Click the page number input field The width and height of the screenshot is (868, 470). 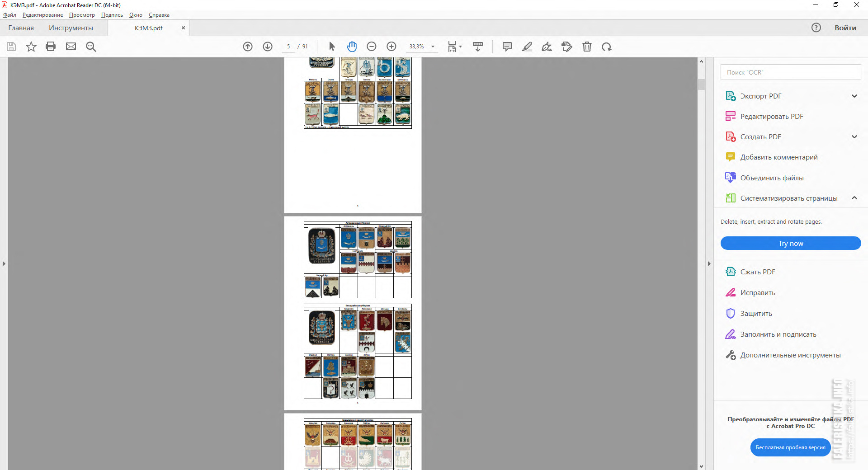tap(288, 47)
